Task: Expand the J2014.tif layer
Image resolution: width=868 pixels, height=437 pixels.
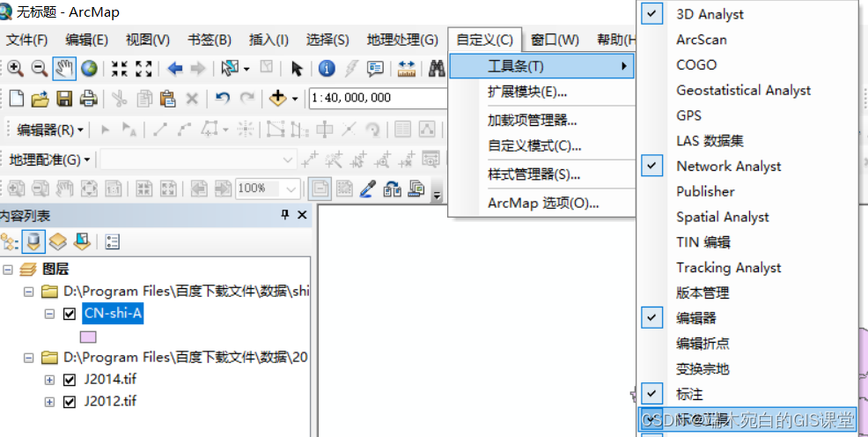Action: tap(50, 381)
